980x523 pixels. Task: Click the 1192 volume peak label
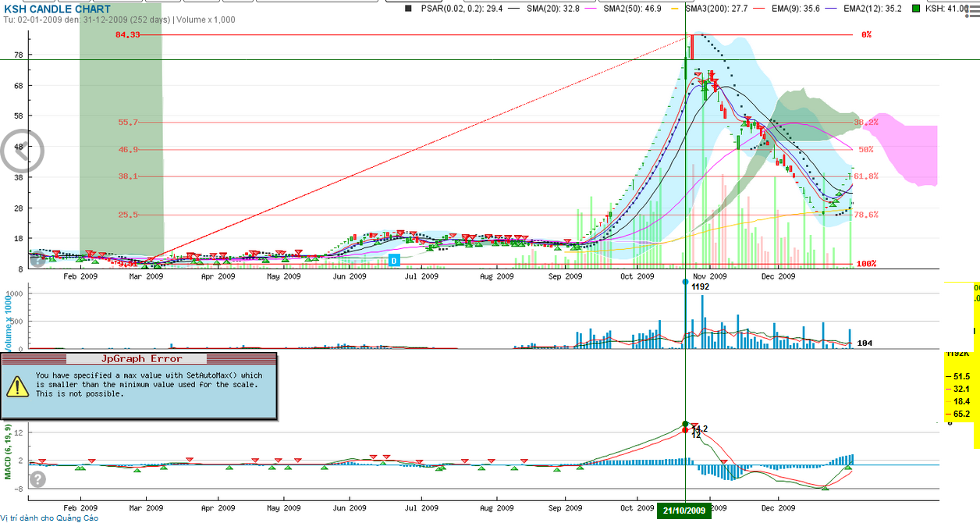[700, 286]
